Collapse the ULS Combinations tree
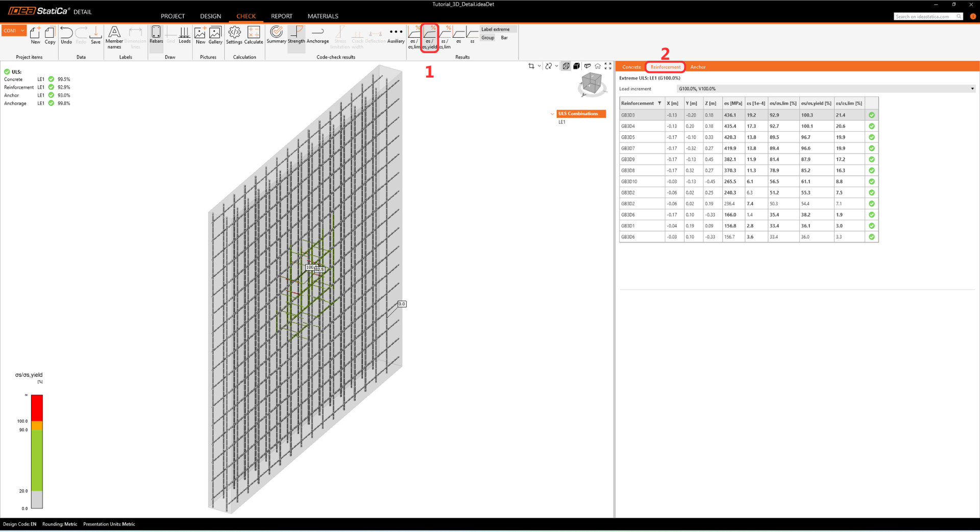This screenshot has height=532, width=980. click(552, 114)
